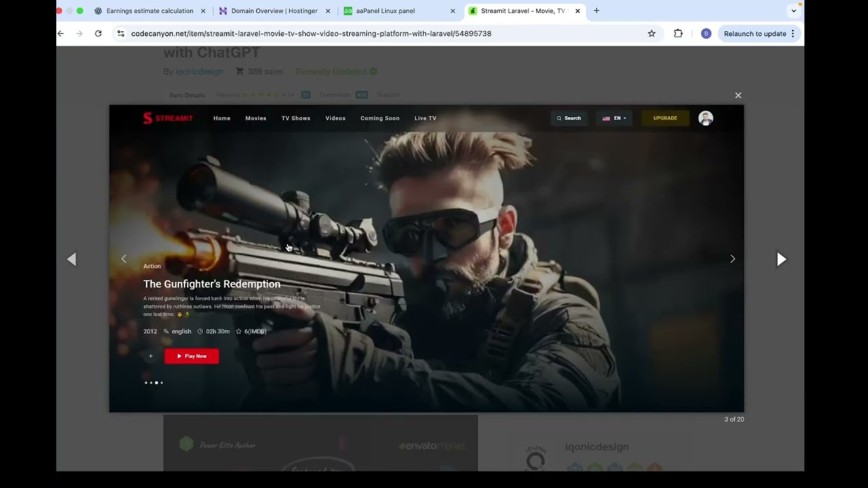The width and height of the screenshot is (868, 488).
Task: Click The Gunfighter's Redemption title
Action: (x=212, y=284)
